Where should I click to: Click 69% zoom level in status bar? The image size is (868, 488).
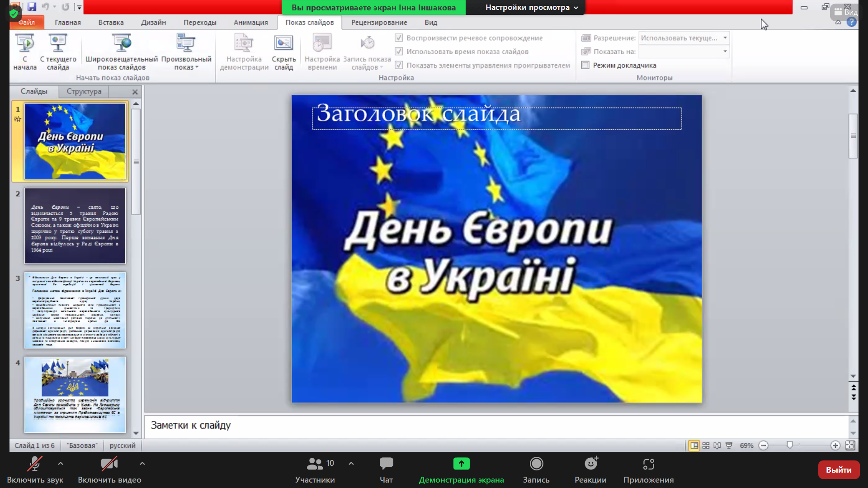[746, 446]
